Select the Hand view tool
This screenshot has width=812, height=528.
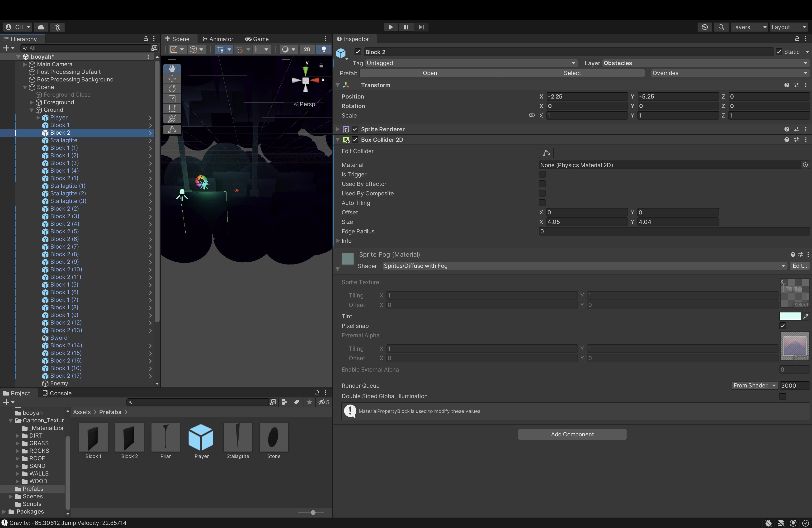click(172, 69)
